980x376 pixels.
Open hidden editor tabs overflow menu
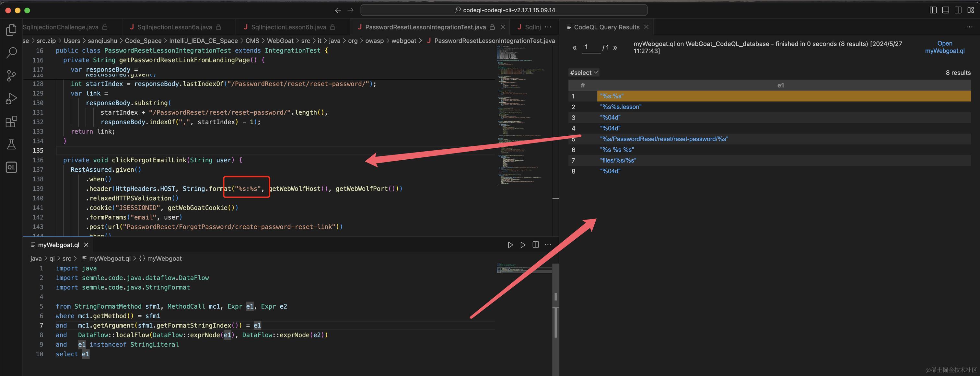coord(548,27)
